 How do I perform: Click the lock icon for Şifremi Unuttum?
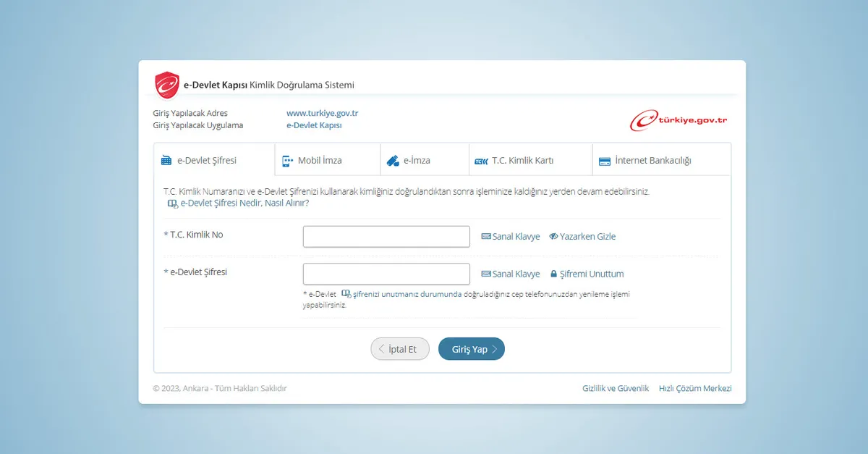coord(554,274)
